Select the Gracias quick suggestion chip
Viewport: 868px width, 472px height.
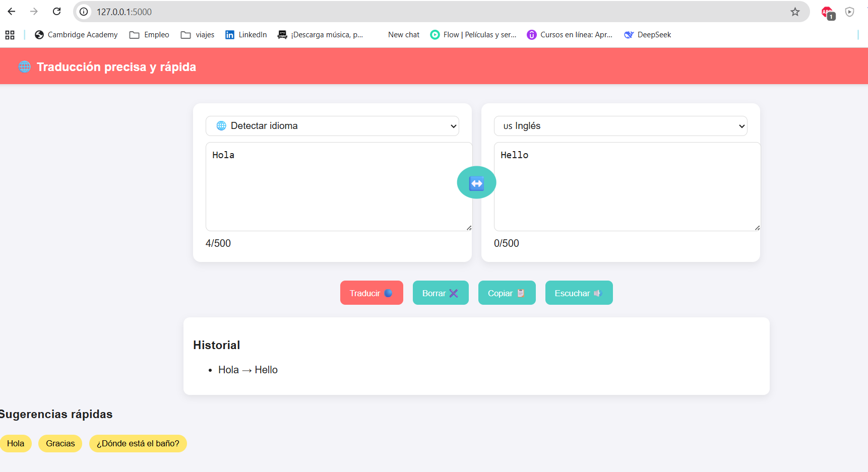(60, 443)
